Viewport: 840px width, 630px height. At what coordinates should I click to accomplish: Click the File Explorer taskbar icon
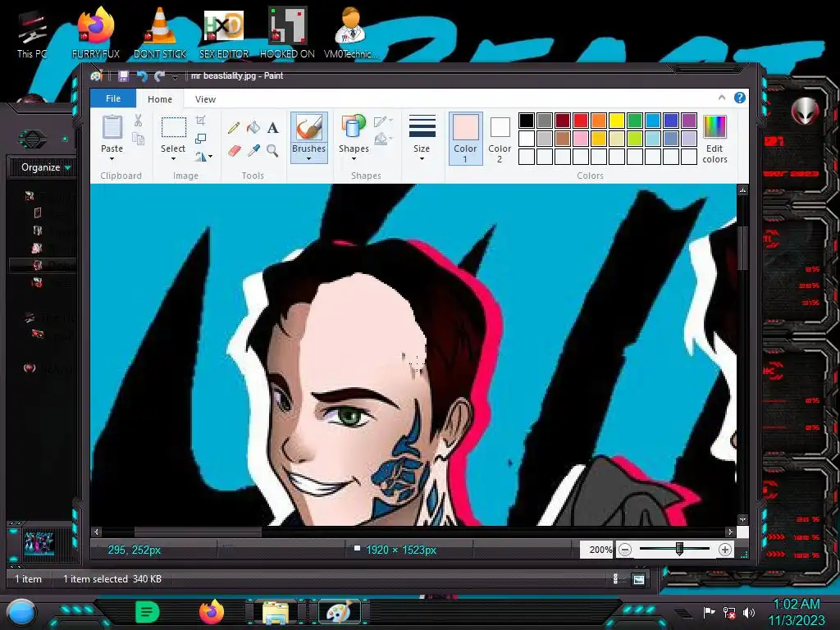[276, 613]
